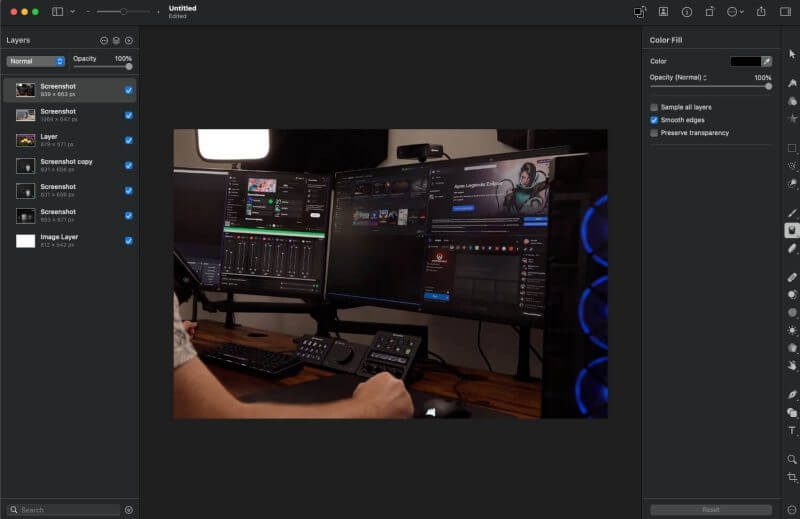Click the Reset button in Color Fill panel
The height and width of the screenshot is (519, 800).
pyautogui.click(x=711, y=509)
